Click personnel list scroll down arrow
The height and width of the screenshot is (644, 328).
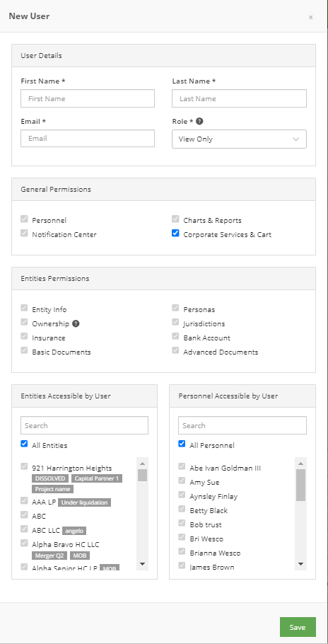point(300,564)
